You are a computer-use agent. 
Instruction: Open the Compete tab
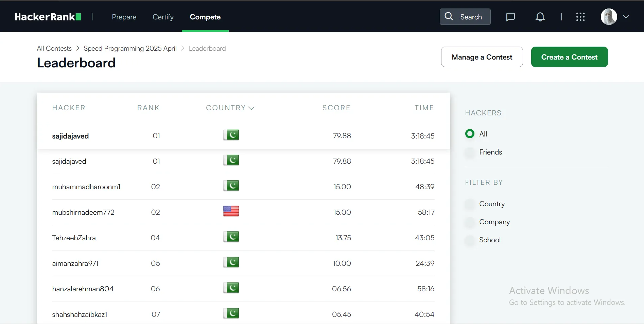point(205,17)
